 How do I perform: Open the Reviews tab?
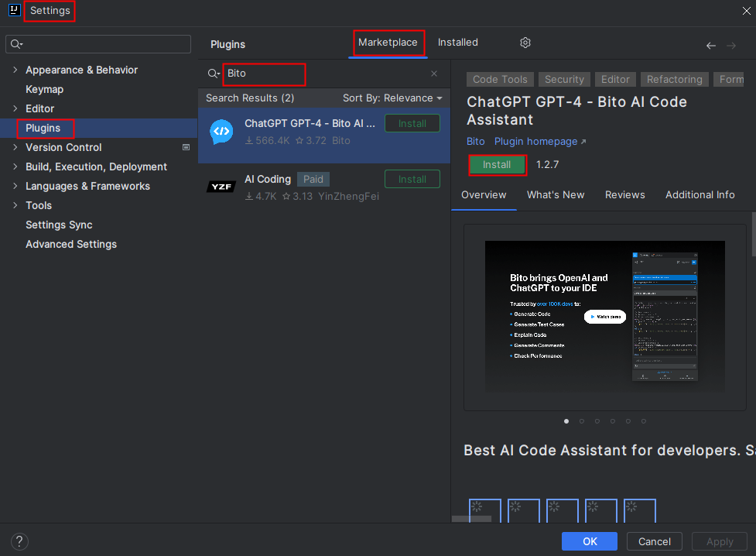625,195
